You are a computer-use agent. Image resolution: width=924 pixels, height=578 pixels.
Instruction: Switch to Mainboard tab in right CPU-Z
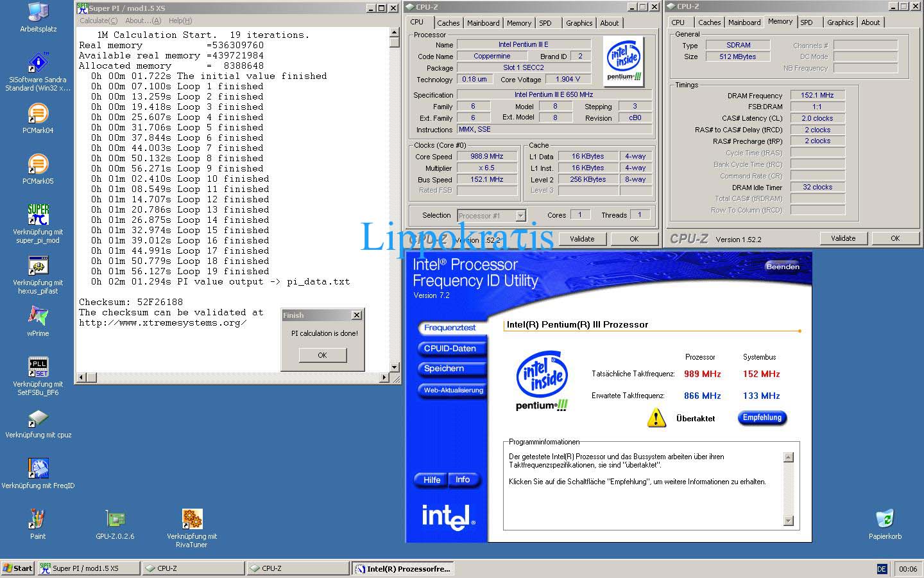(744, 22)
